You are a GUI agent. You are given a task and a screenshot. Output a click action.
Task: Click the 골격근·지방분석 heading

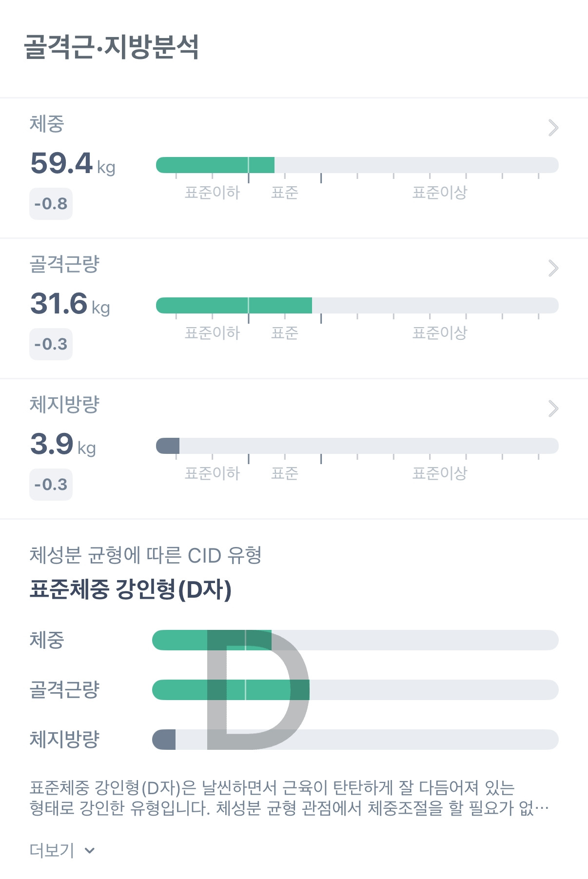(x=112, y=47)
